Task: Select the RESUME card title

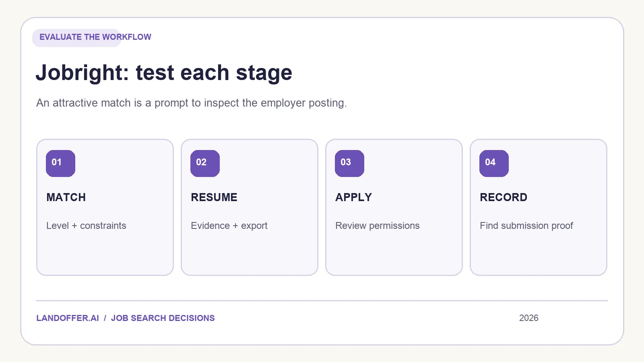Action: coord(214,197)
